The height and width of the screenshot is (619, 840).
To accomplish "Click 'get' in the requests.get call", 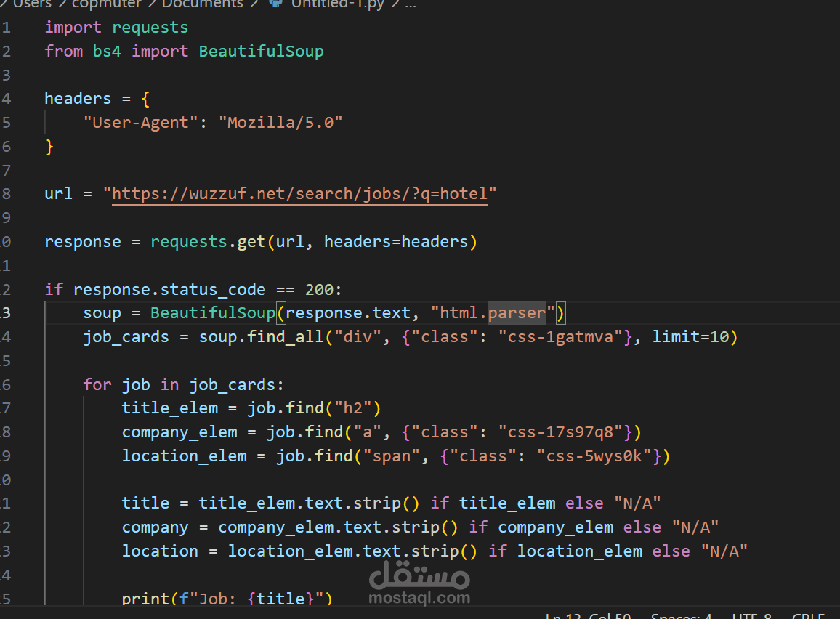I will (251, 242).
